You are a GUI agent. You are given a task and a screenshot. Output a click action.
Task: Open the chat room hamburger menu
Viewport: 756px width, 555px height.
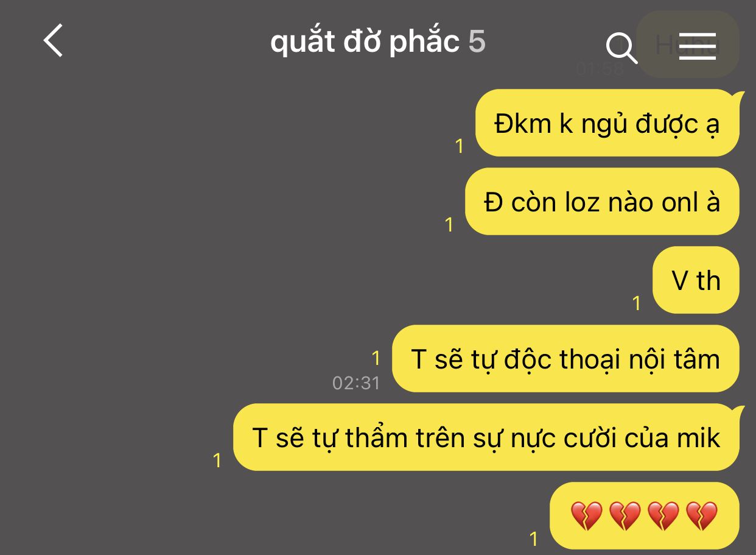(697, 46)
